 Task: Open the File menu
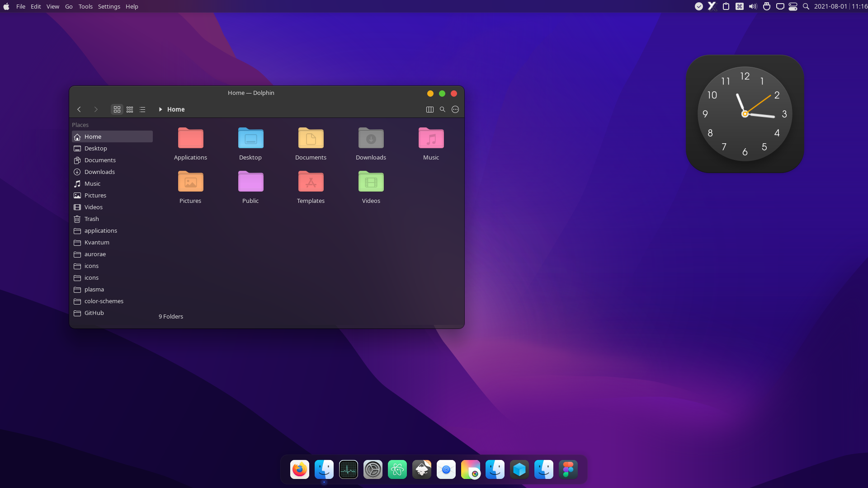21,6
